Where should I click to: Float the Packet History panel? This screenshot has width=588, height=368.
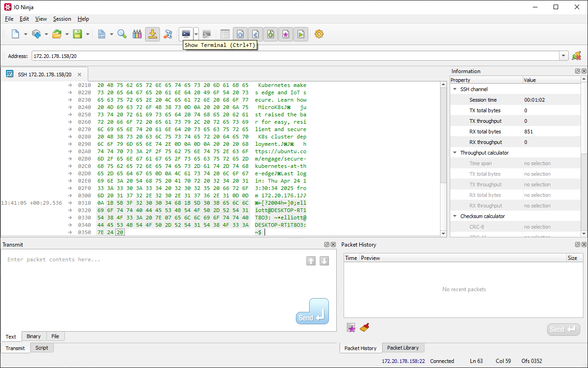coord(577,245)
